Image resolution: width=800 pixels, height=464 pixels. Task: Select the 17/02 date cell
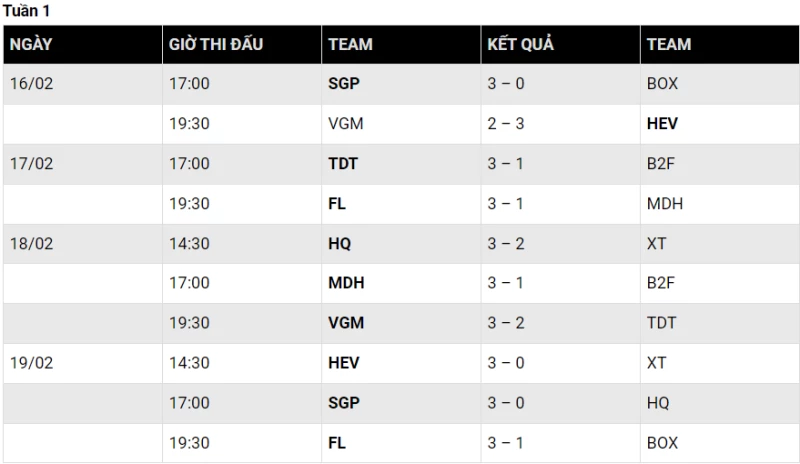pos(31,164)
